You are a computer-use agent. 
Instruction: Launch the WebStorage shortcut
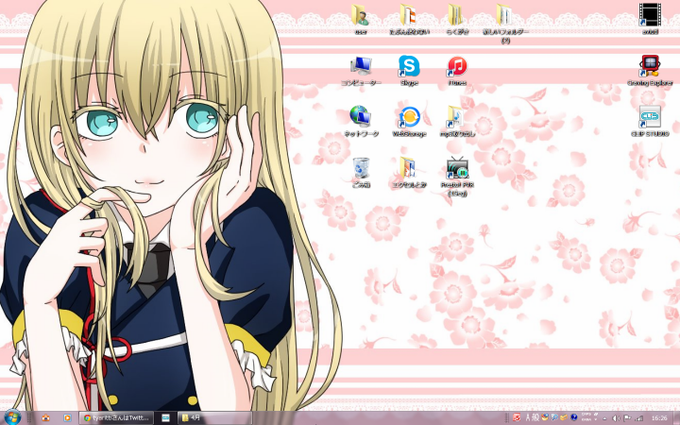[x=409, y=121]
